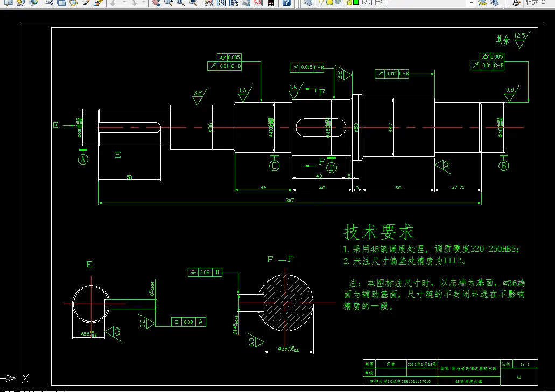
Task: Select the 37.71 dimension text
Action: [x=458, y=187]
